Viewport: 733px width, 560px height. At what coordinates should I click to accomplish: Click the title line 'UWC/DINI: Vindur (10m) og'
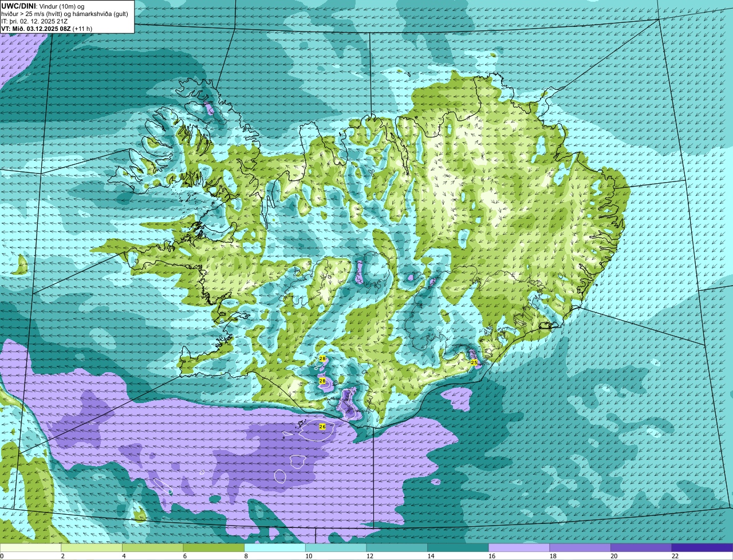tap(43, 6)
